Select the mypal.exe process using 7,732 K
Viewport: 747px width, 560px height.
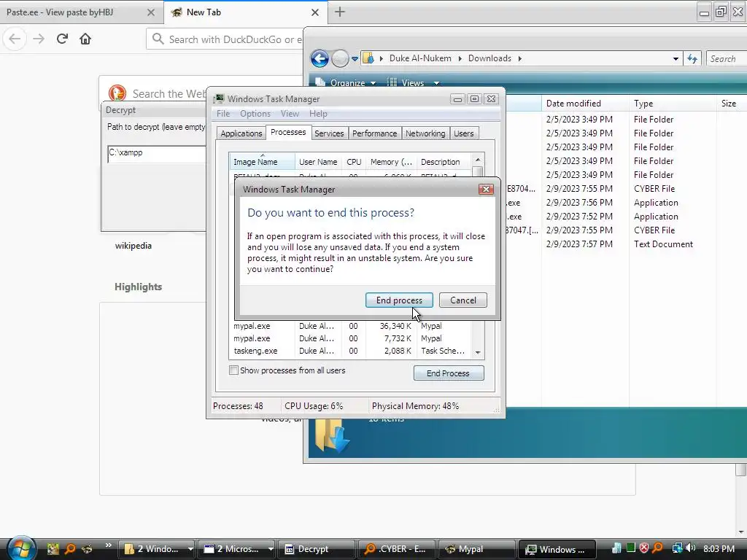(350, 338)
